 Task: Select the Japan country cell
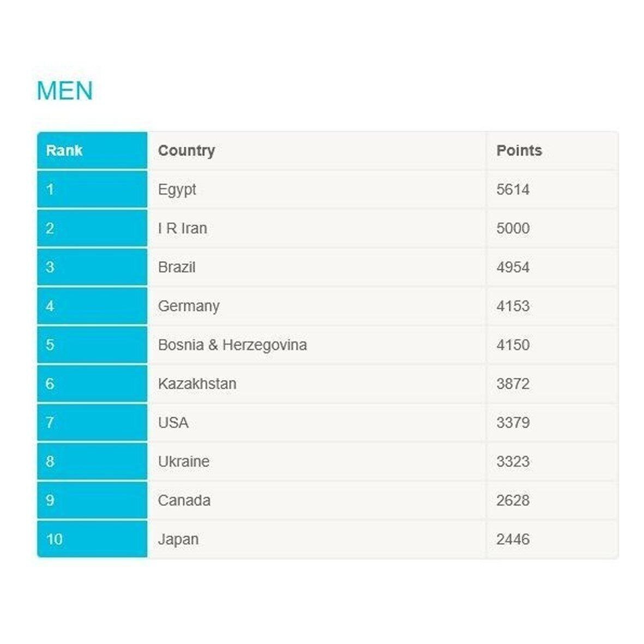point(178,539)
